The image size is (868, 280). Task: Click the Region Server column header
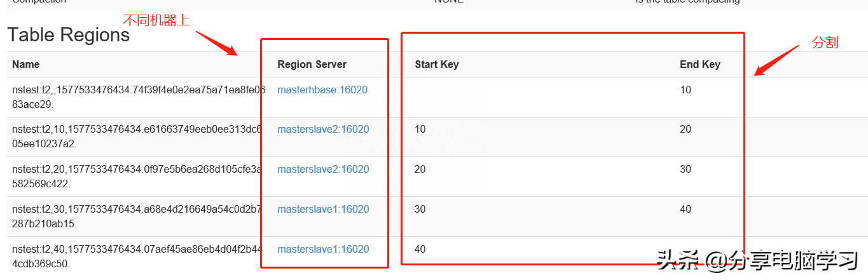pos(312,64)
